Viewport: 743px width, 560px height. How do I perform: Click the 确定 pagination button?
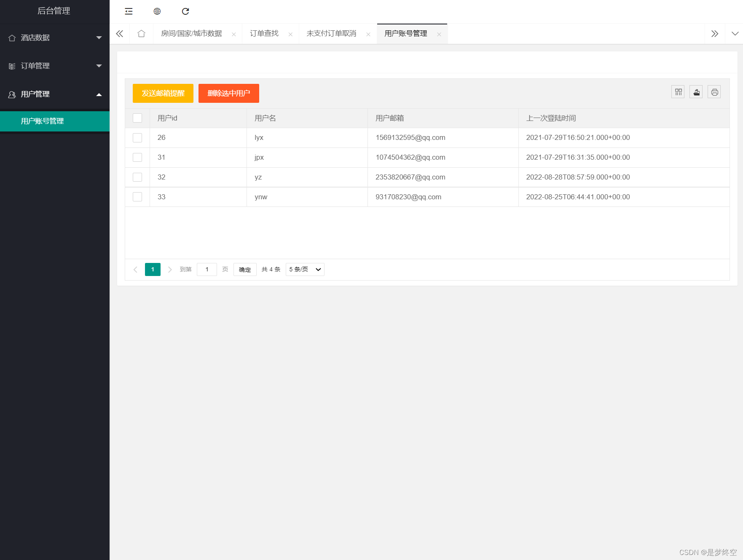click(245, 270)
